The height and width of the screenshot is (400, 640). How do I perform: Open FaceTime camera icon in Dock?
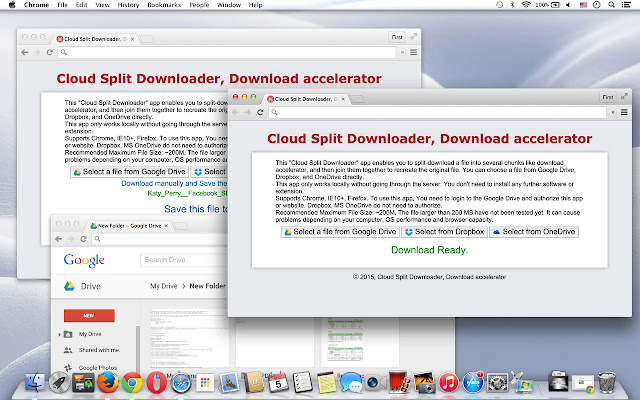point(375,382)
